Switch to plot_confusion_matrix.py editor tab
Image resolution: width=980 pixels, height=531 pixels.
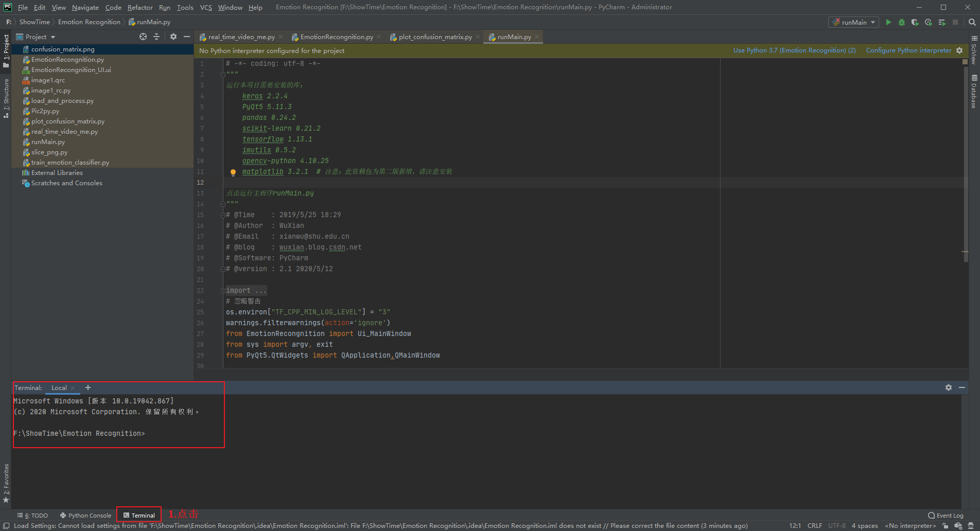(x=435, y=37)
